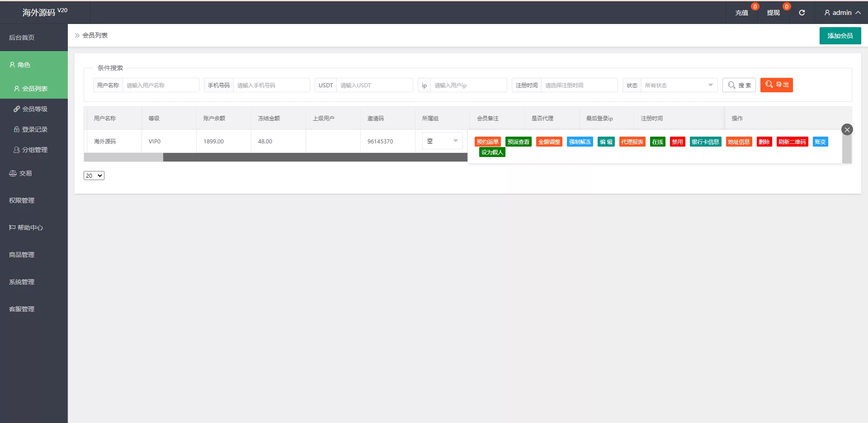
Task: Open 会员等级 in the sidebar
Action: pos(34,109)
